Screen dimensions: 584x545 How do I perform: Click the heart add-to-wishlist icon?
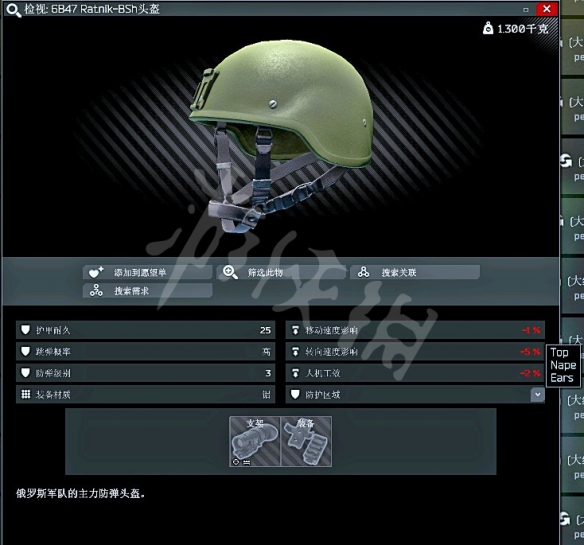coord(96,273)
